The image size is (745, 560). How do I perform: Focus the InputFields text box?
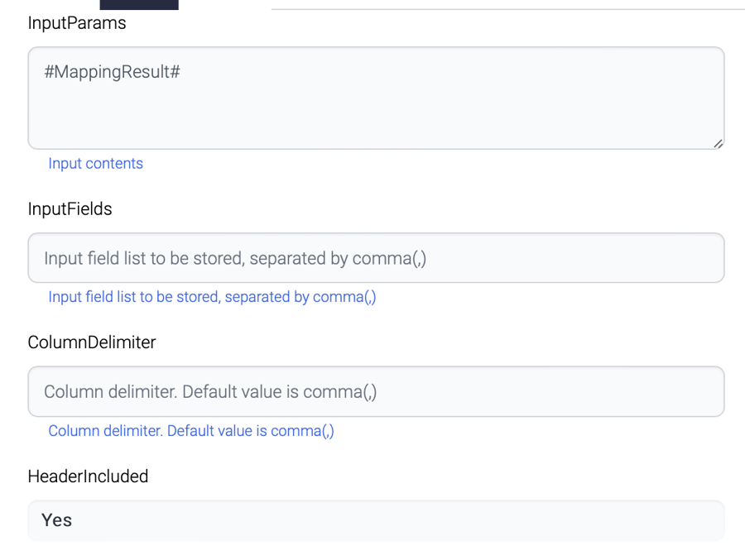[376, 258]
